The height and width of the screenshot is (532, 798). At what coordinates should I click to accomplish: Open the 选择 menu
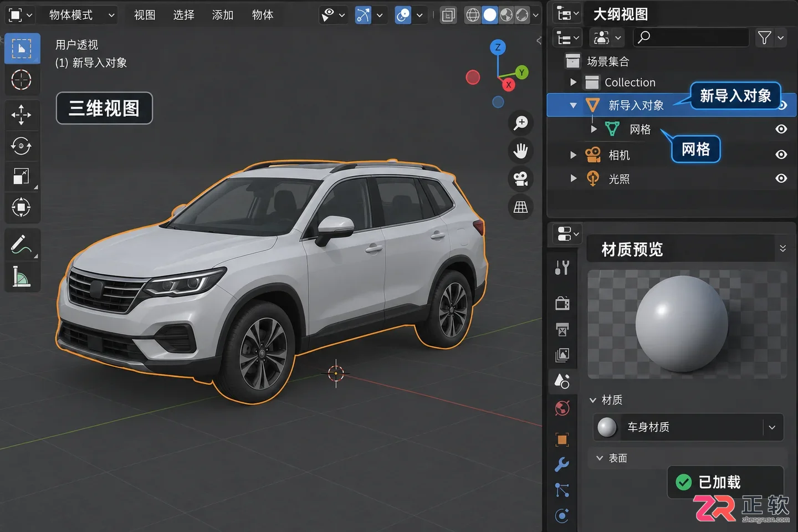coord(183,15)
